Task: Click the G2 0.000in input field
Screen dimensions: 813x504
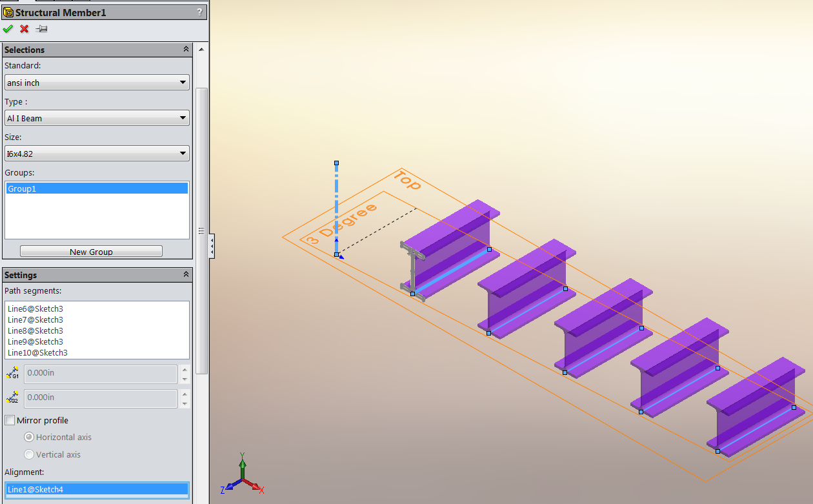Action: coord(101,398)
